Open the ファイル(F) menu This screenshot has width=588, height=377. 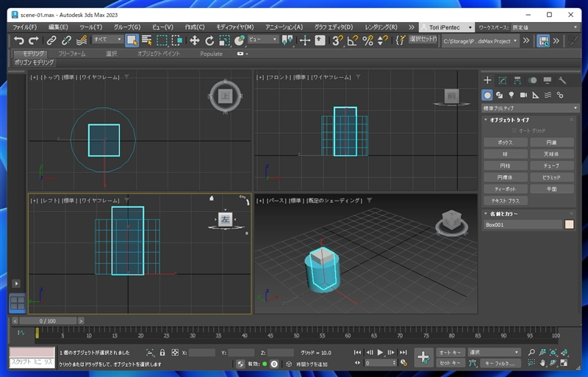point(25,27)
